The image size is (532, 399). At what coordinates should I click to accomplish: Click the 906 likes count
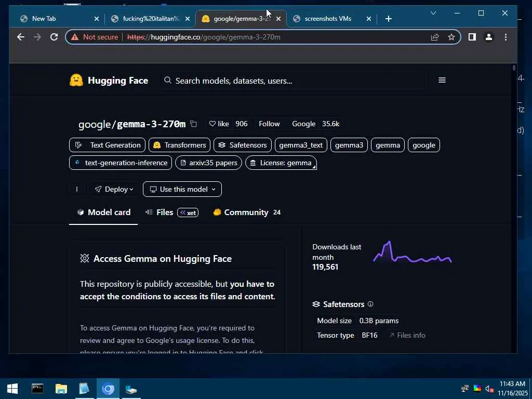241,124
